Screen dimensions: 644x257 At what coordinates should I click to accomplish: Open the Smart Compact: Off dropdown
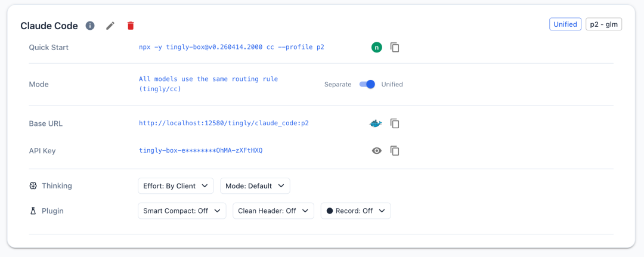pos(182,210)
